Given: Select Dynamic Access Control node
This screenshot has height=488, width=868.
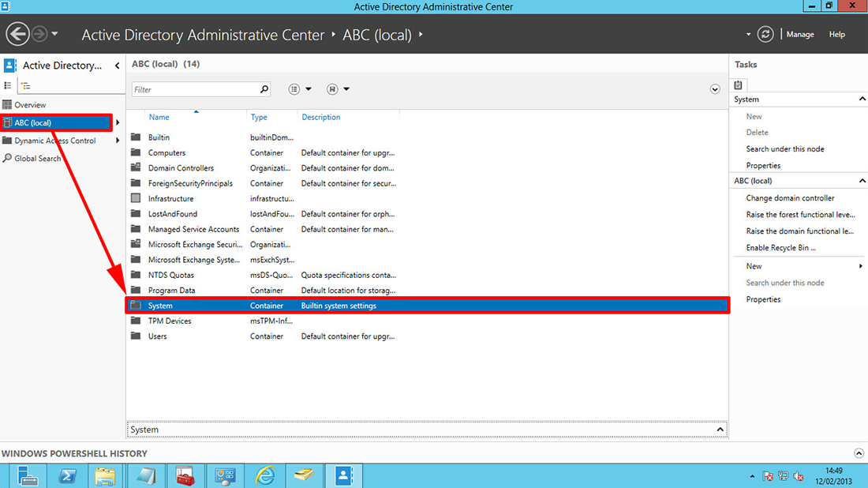Looking at the screenshot, I should (x=54, y=141).
